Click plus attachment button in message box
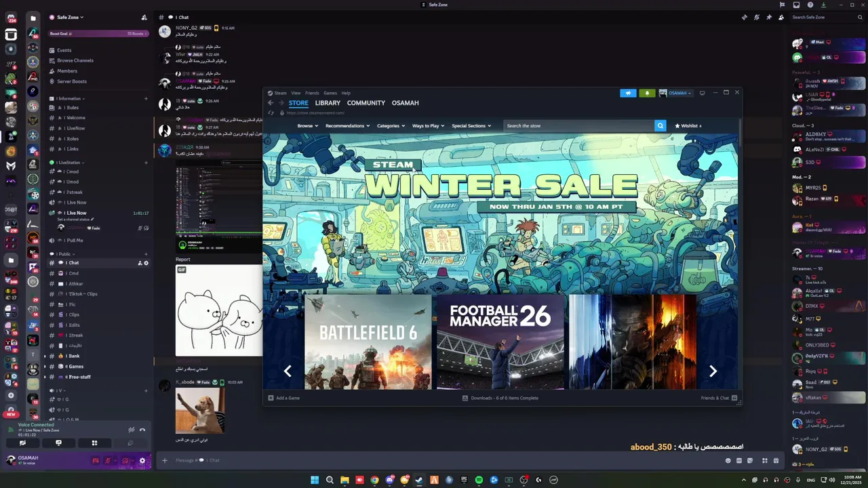The image size is (868, 488). click(x=164, y=460)
